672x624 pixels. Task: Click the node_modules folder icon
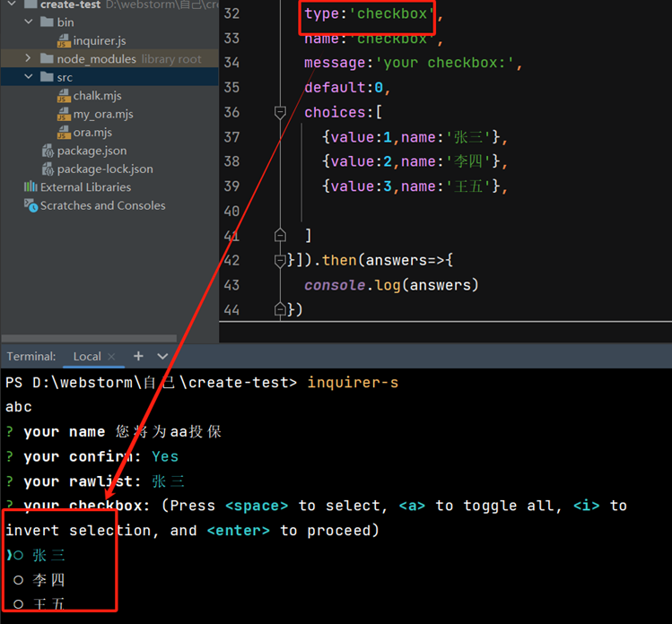tap(47, 58)
